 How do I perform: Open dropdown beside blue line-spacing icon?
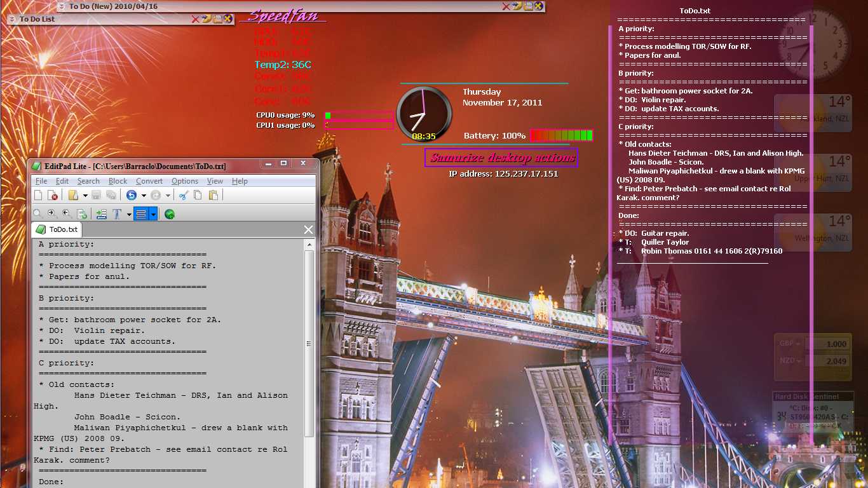point(153,214)
